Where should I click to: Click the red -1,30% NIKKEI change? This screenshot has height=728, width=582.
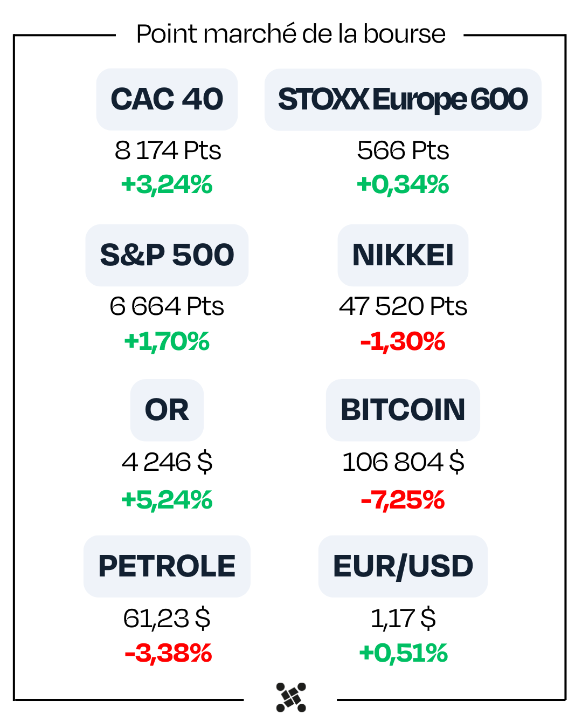click(403, 341)
